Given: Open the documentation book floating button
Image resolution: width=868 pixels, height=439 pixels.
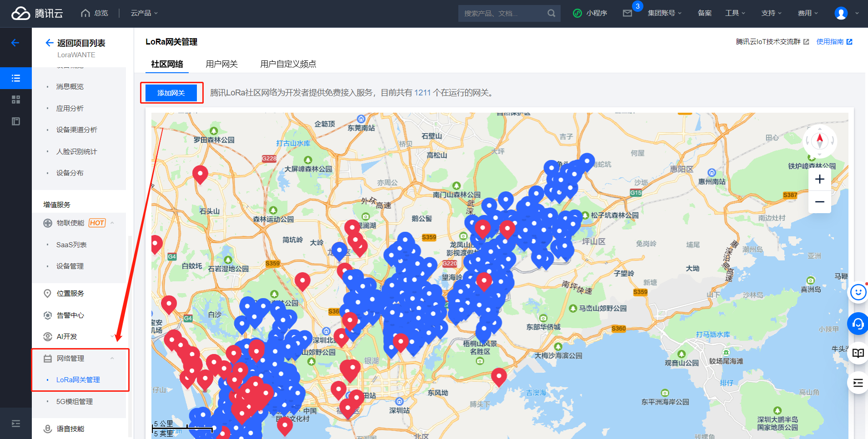Looking at the screenshot, I should pos(858,353).
